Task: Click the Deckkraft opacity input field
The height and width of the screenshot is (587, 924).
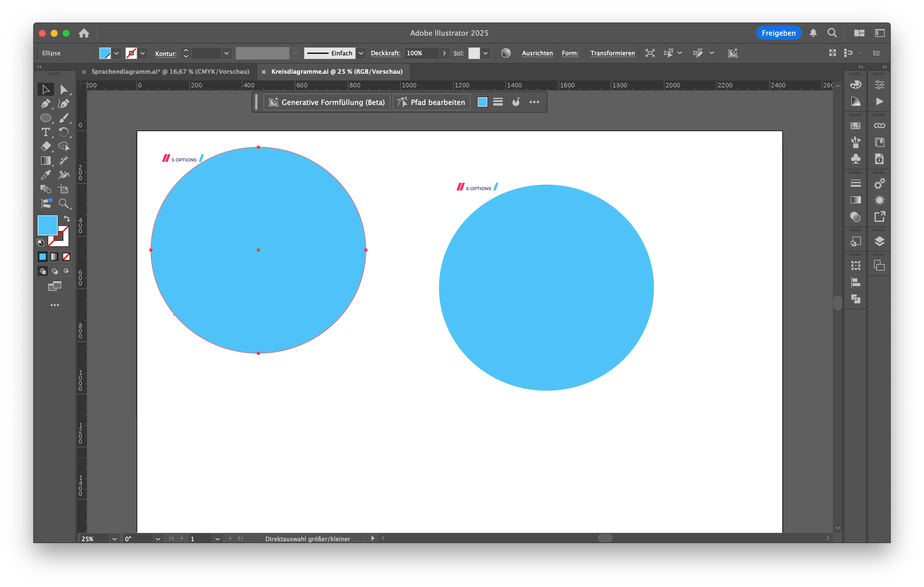Action: [422, 53]
